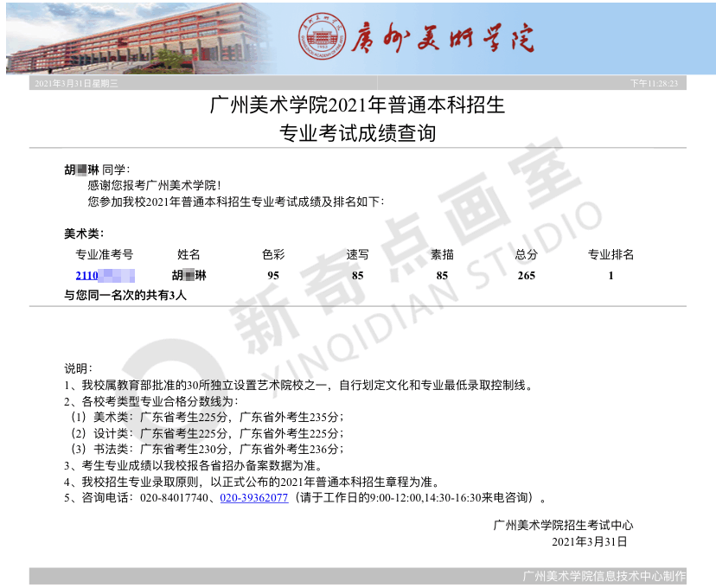Screen dimensions: 716x588
Task: Click the 专业准考号 column header
Action: pos(104,255)
